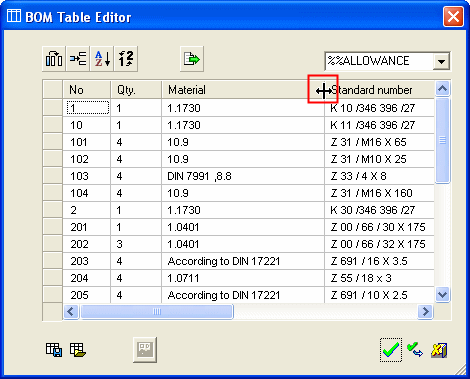Select No cell '104'
Viewport: 470px width, 379px height.
click(x=87, y=193)
